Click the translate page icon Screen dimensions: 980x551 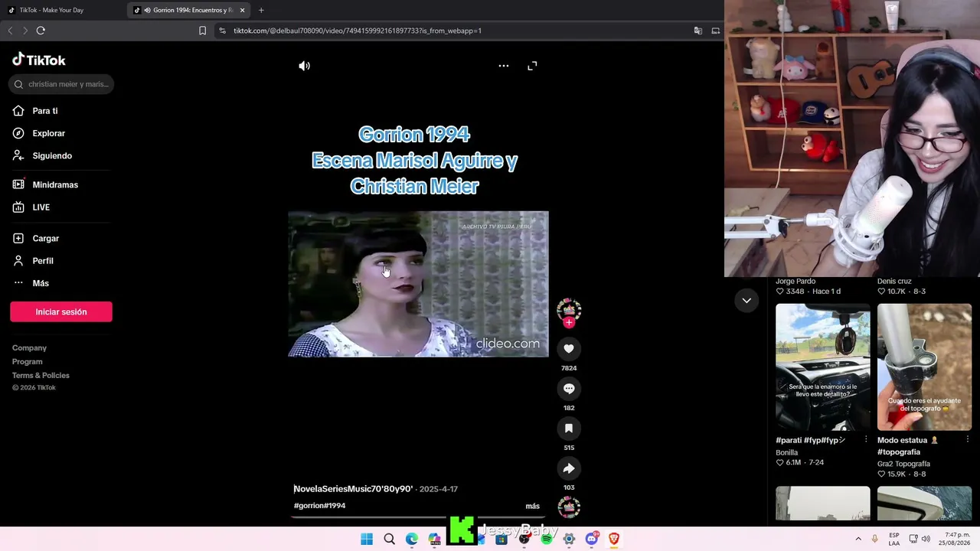[x=698, y=31]
